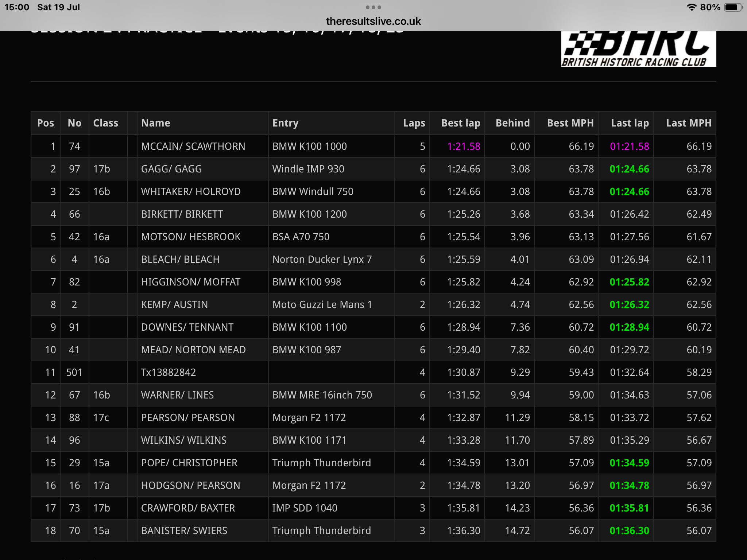Click the green 01:25.82 last lap

click(630, 282)
